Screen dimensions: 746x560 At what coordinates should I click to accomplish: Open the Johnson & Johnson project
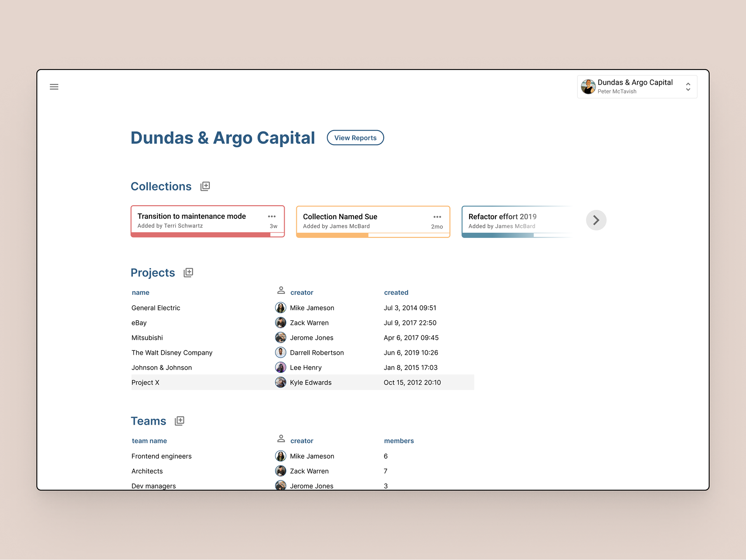[x=162, y=368]
